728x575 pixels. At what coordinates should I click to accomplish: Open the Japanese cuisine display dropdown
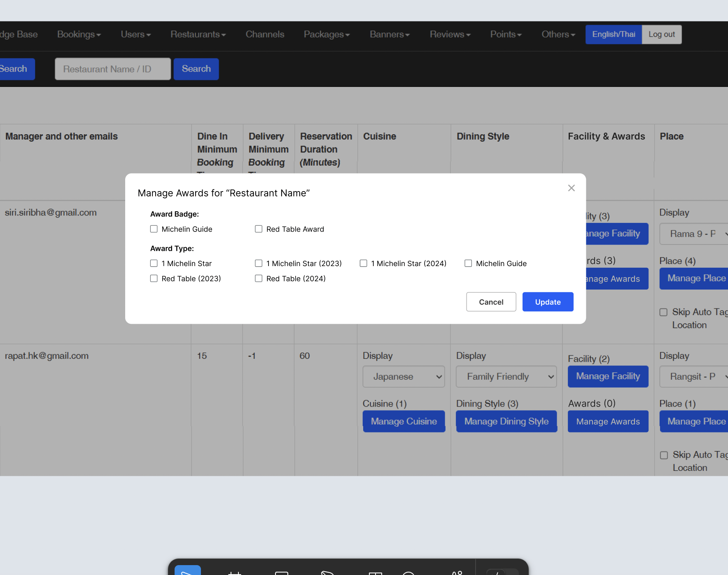pyautogui.click(x=404, y=376)
